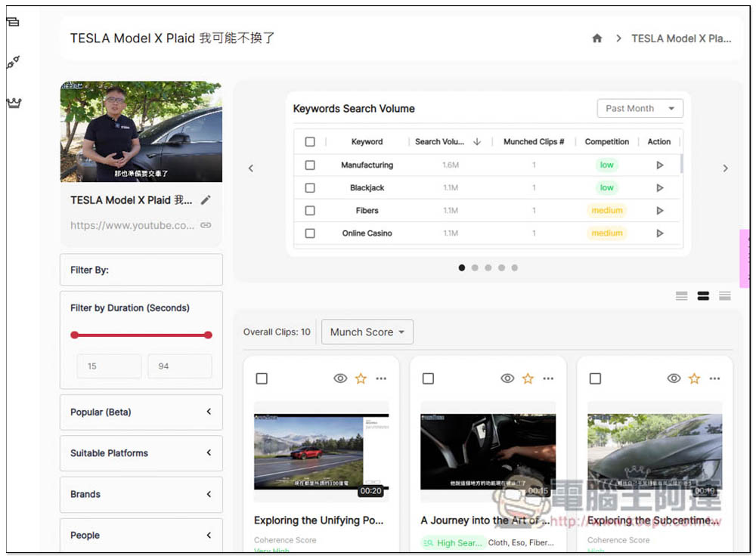Sort table by Keyword column header
Viewport: 756px width, 559px height.
tap(367, 142)
